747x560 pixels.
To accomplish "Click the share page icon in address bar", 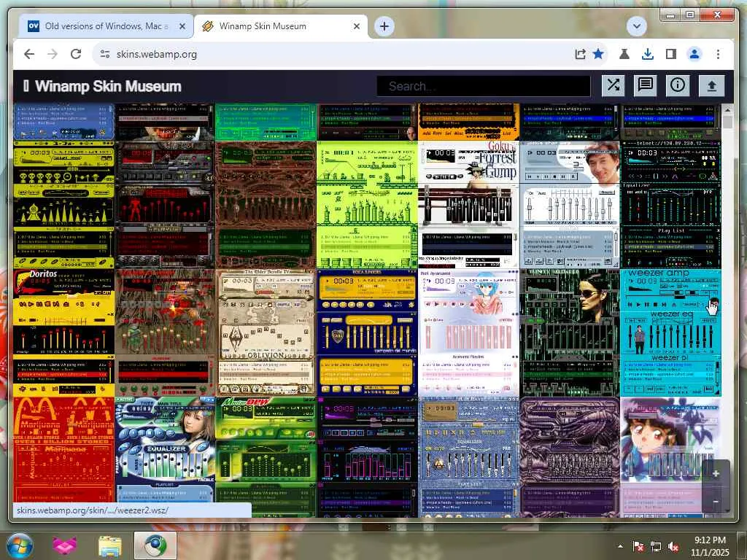I will tap(580, 54).
